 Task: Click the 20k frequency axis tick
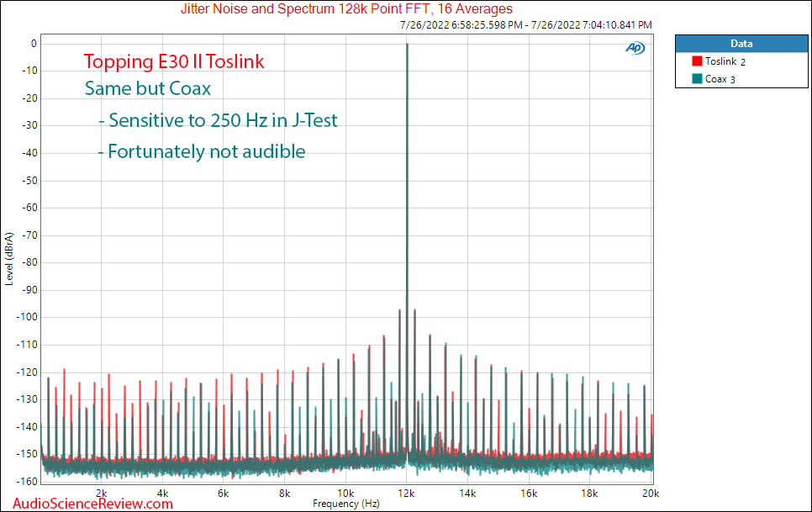pyautogui.click(x=651, y=494)
